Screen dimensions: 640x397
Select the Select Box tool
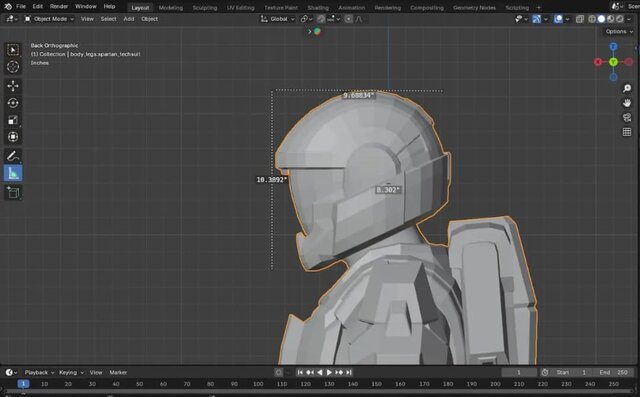click(13, 50)
